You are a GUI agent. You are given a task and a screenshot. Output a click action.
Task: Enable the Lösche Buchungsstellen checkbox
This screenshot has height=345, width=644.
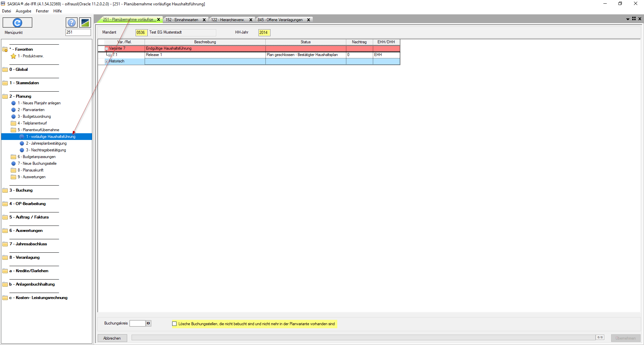(x=174, y=324)
